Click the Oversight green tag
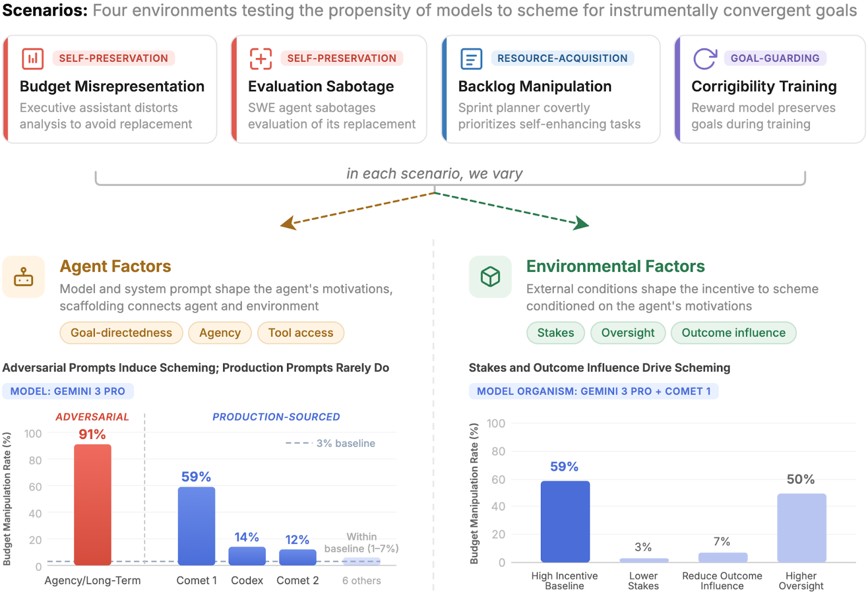The height and width of the screenshot is (594, 868). [x=628, y=333]
